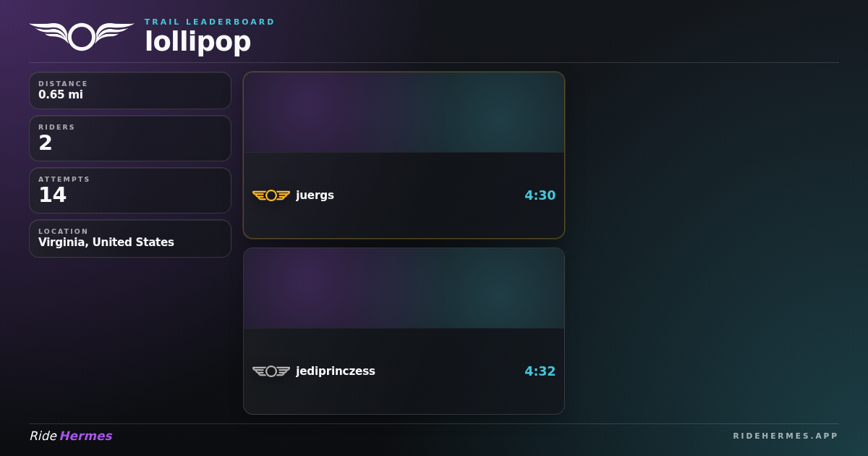This screenshot has width=868, height=456.
Task: Open the Location Virginia, United States card
Action: (x=130, y=238)
